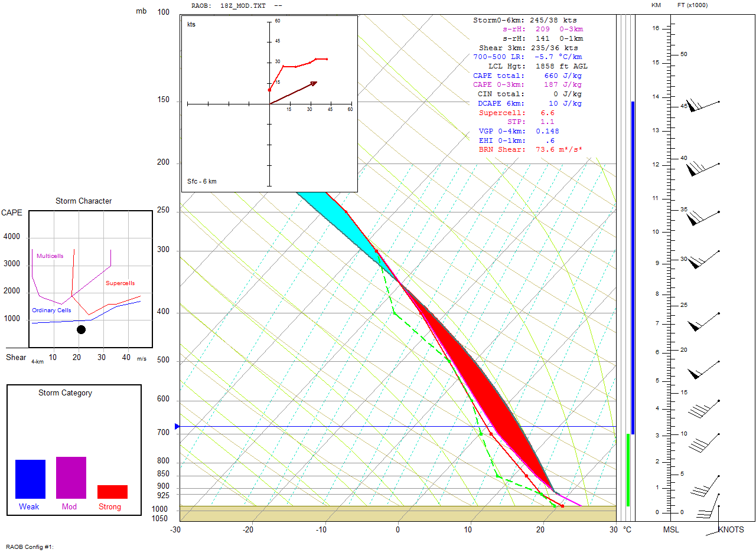Viewport: 756px width, 556px height.
Task: Click the red surface point on the hodograph
Action: click(269, 90)
